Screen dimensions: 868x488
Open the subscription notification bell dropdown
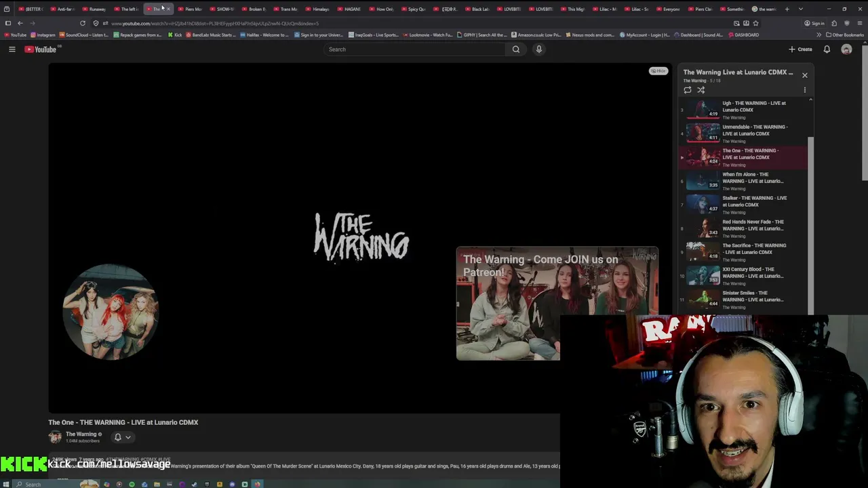tap(122, 437)
